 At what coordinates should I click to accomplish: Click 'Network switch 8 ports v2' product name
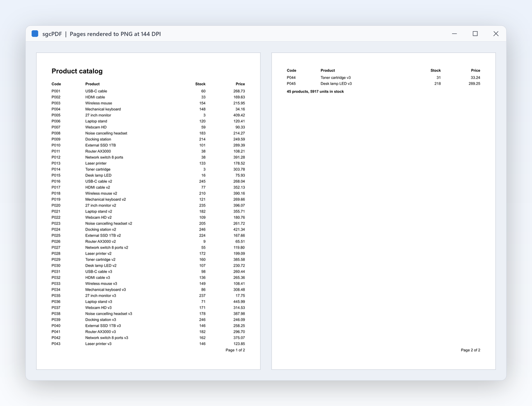click(x=107, y=248)
